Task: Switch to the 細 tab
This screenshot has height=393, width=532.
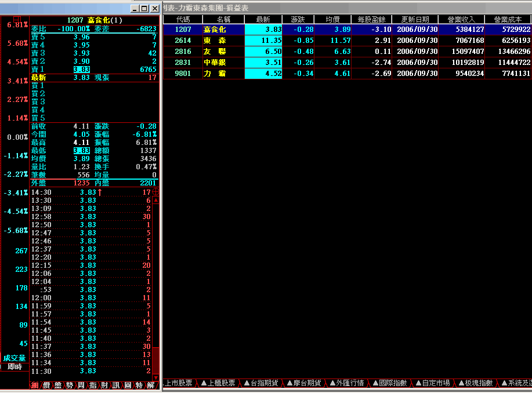Action: [35, 385]
